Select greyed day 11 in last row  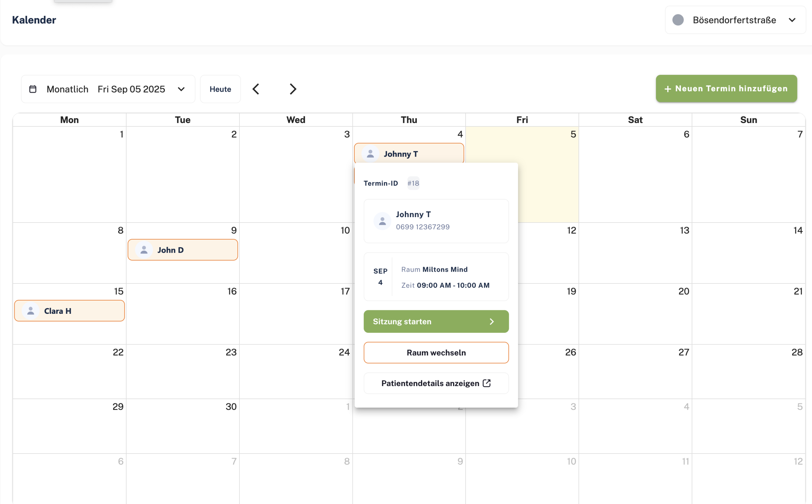point(635,479)
